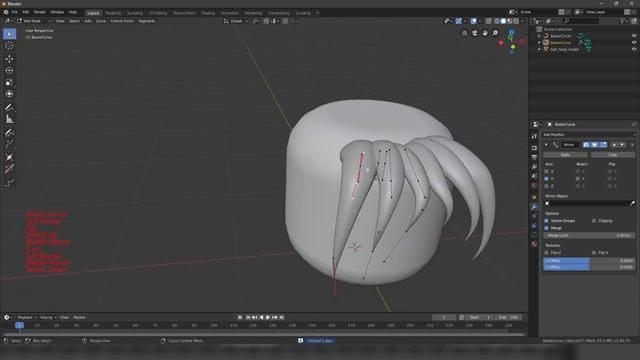The height and width of the screenshot is (360, 640).
Task: Switch to solid viewport shading
Action: click(503, 21)
